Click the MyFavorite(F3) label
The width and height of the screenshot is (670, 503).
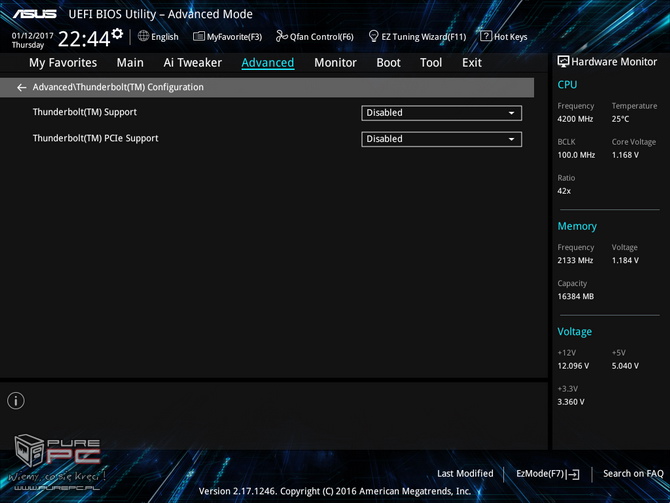234,37
